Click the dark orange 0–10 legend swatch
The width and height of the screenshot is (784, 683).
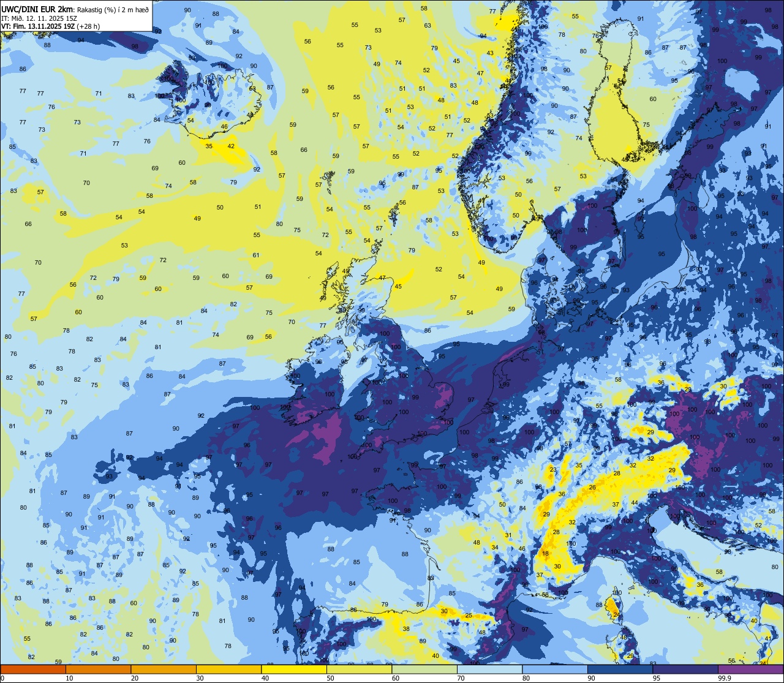click(x=33, y=669)
